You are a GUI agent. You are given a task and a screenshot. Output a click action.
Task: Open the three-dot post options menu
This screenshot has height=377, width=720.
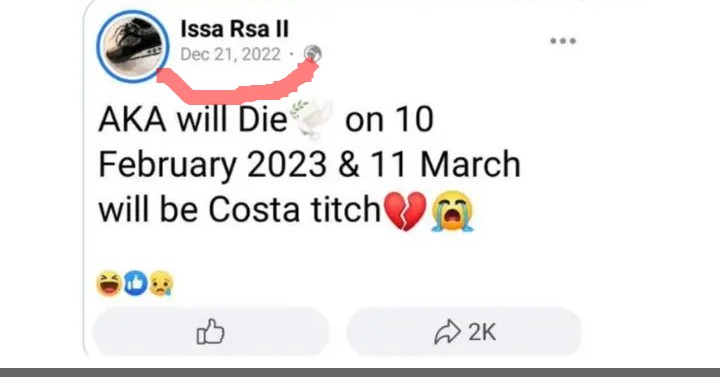[563, 41]
